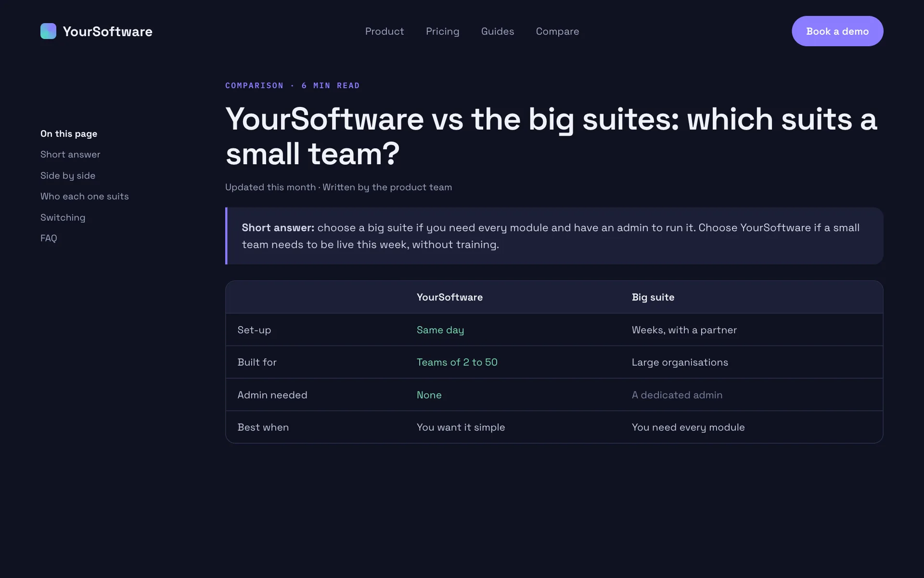Click the Admin needed row label
The image size is (924, 578).
[272, 395]
